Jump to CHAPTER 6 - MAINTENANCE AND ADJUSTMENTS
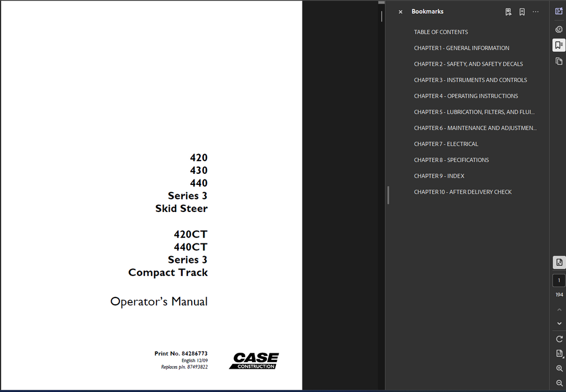566x392 pixels. point(475,128)
